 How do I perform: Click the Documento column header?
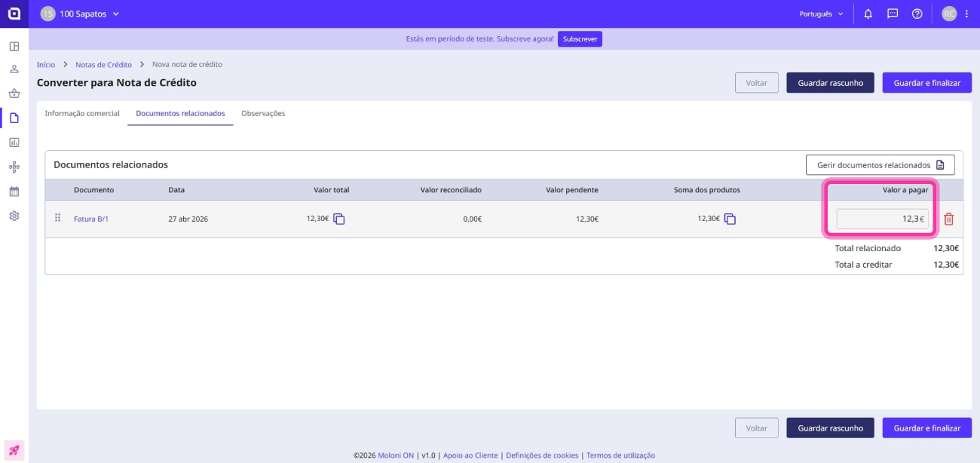pyautogui.click(x=93, y=190)
